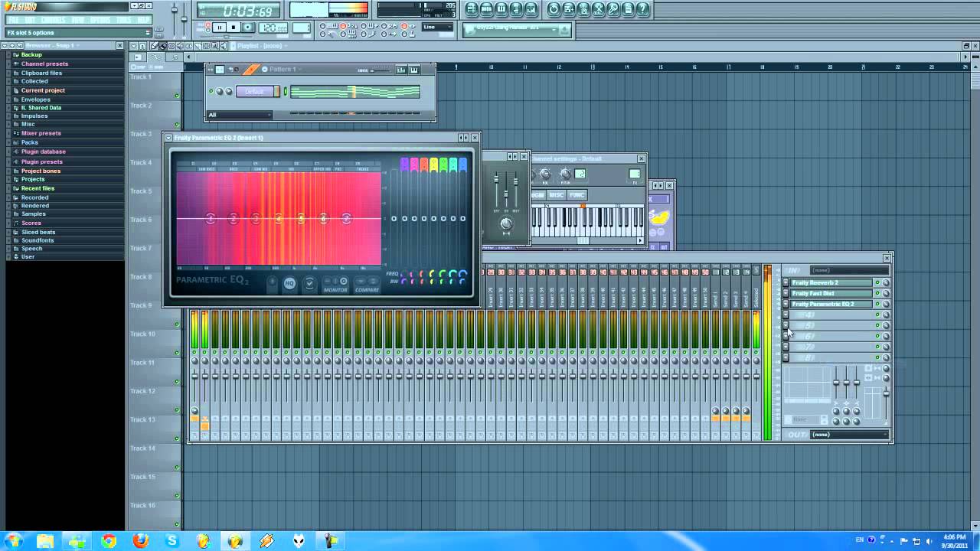The image size is (980, 551).
Task: Select EQ band 1 node on the graph
Action: (211, 219)
